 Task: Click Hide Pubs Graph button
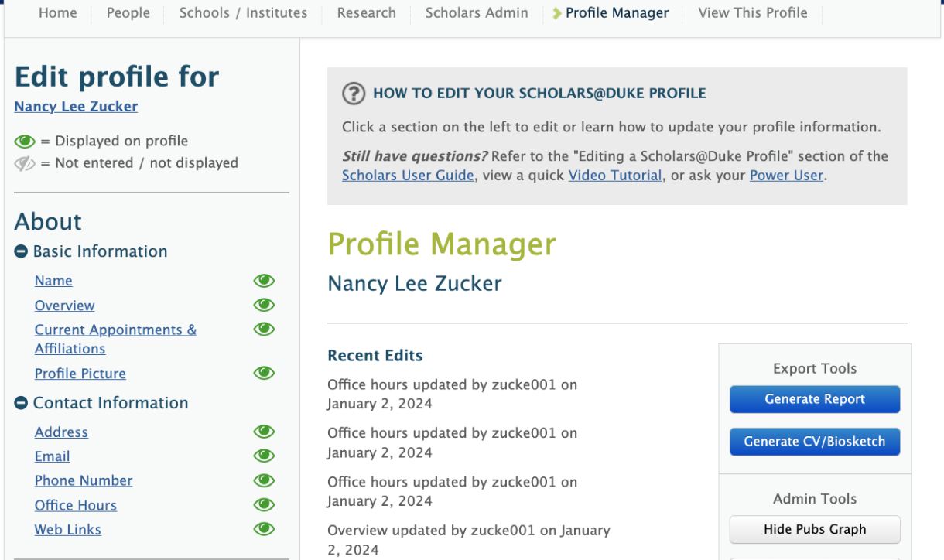click(x=815, y=529)
